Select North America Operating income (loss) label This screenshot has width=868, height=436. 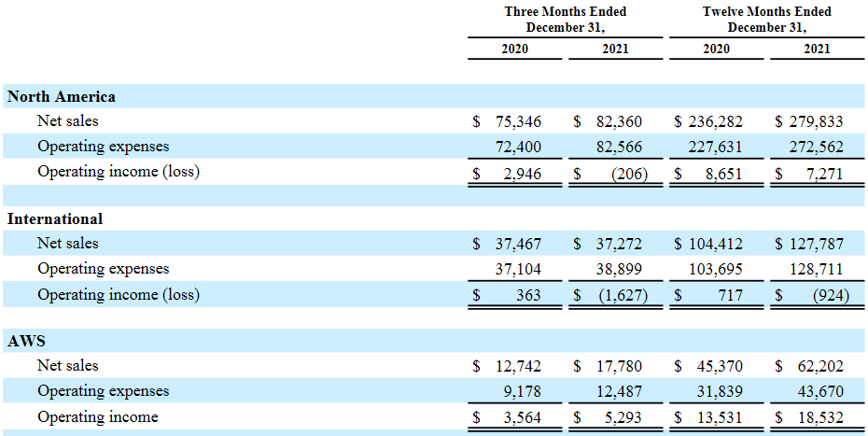pyautogui.click(x=119, y=172)
